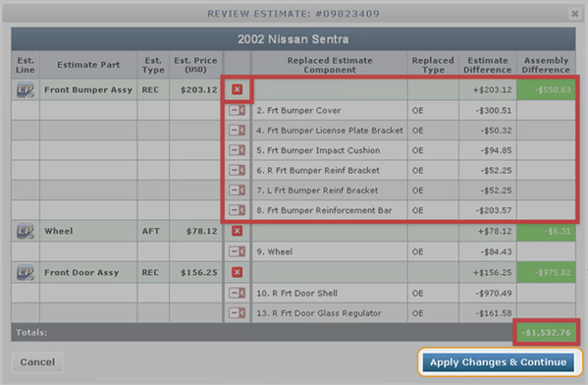The width and height of the screenshot is (588, 385).
Task: Remove Front Bumper Assy with red X
Action: click(237, 89)
